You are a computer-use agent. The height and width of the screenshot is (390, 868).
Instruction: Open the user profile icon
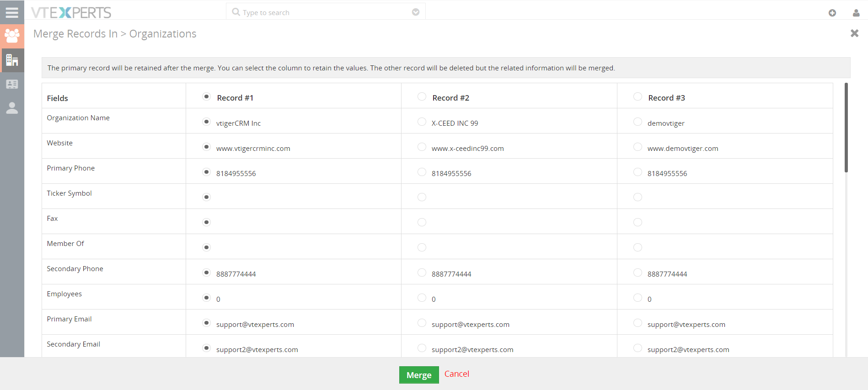click(x=856, y=13)
